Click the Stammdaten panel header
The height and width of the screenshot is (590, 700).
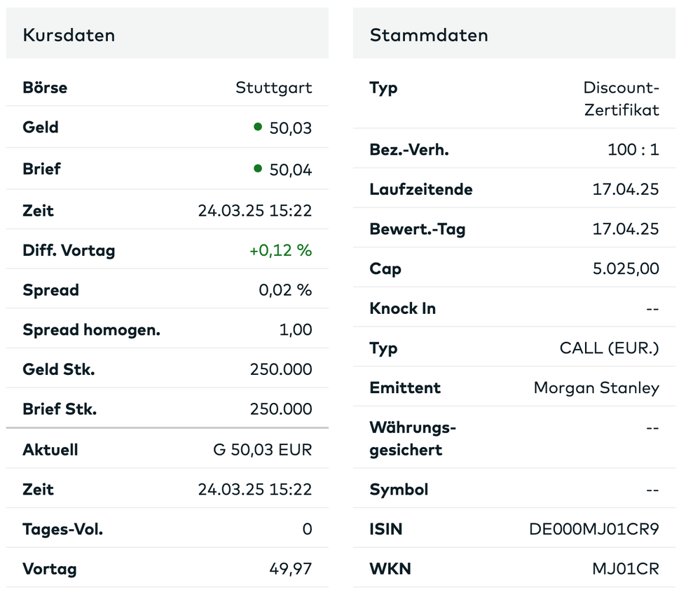429,35
